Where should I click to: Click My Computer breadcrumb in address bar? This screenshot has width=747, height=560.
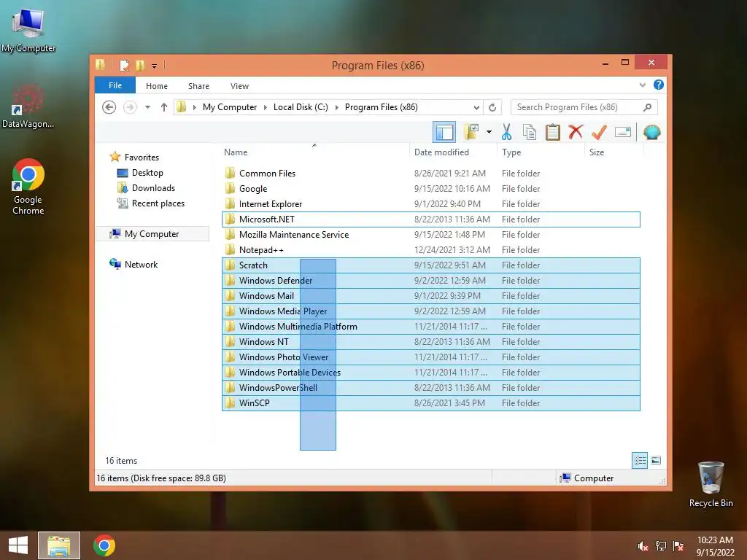pyautogui.click(x=230, y=107)
